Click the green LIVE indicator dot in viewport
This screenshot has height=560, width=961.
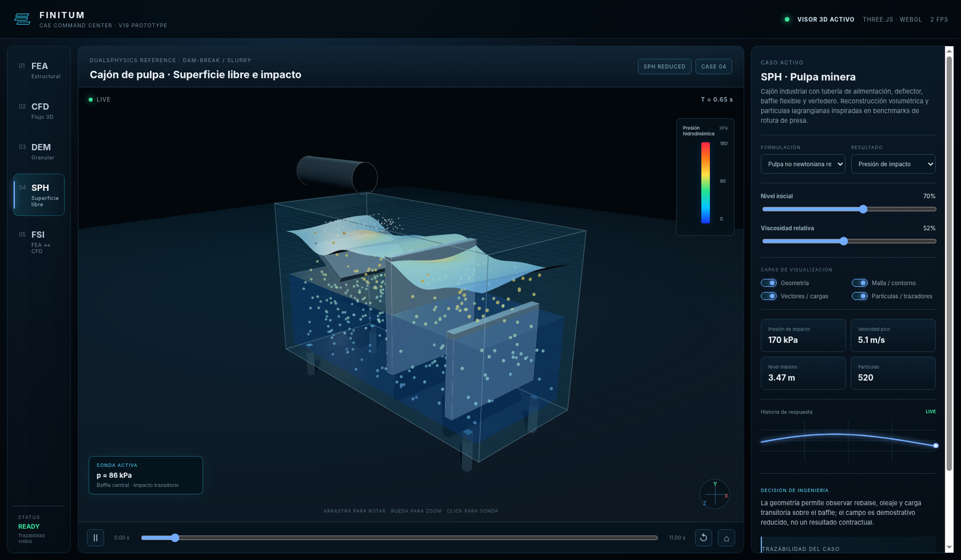(x=91, y=100)
